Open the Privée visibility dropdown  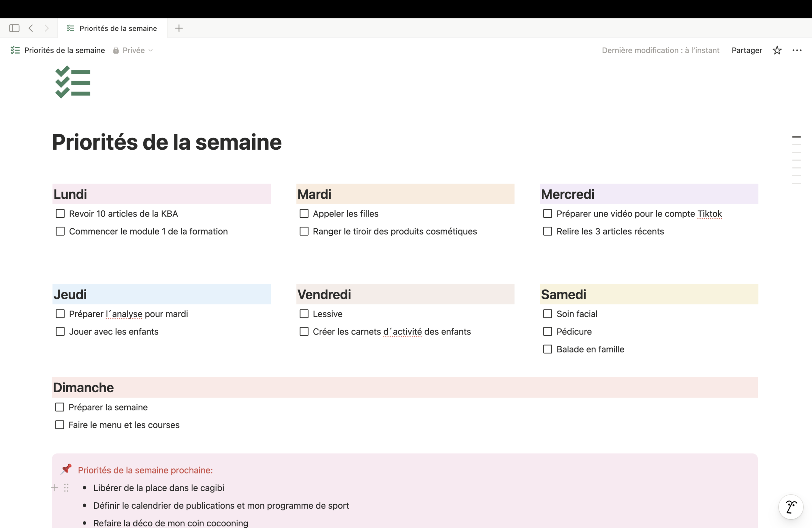pyautogui.click(x=133, y=50)
